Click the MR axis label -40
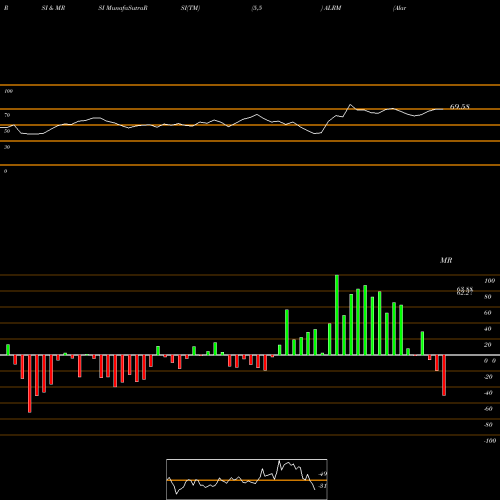 coord(488,393)
